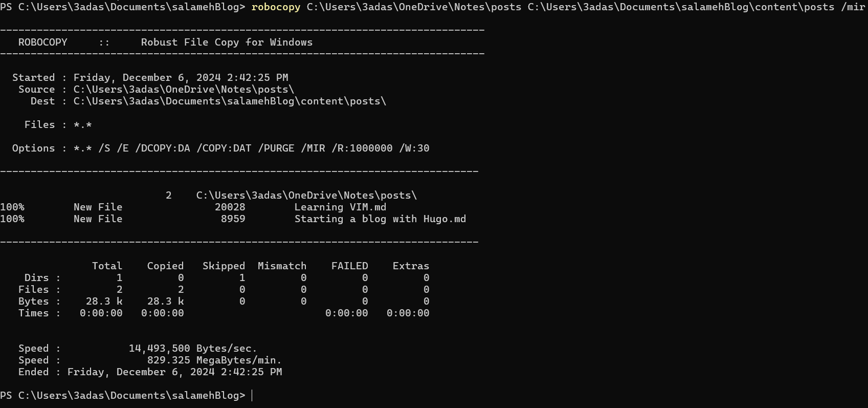Click the 20028 file size value
This screenshot has width=868, height=408.
230,207
